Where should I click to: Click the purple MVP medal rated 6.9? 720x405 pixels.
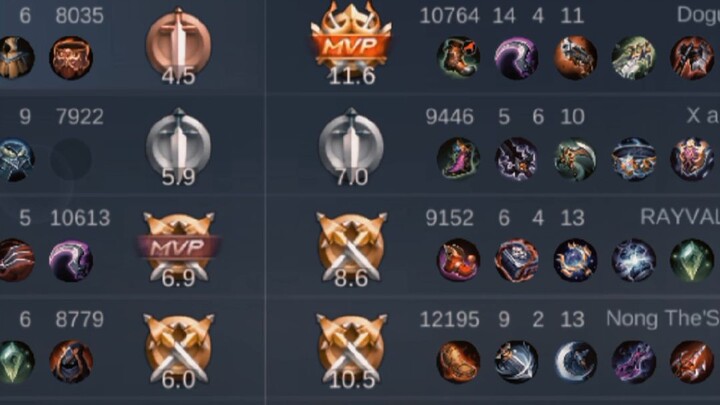179,249
